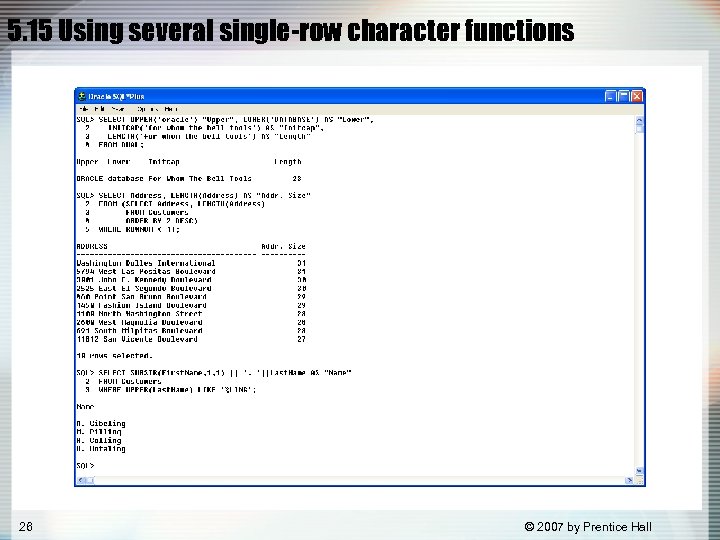Click the 'rows selected.' message line
720x540 pixels.
114,356
